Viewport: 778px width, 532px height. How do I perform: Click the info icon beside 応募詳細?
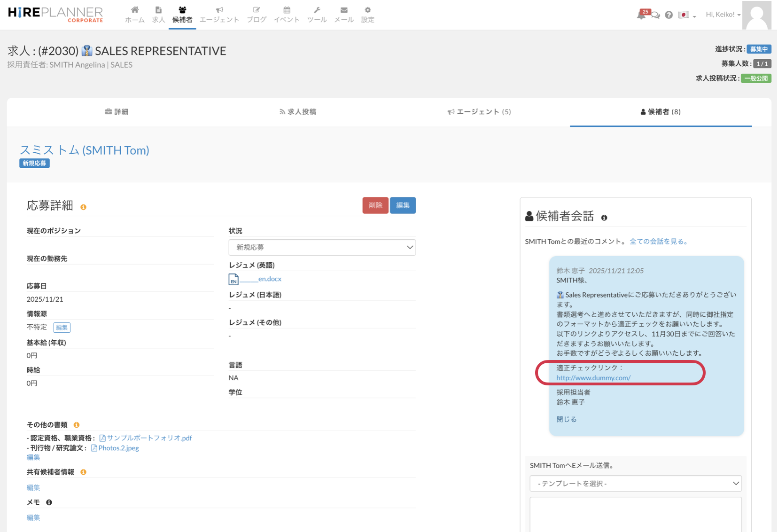(83, 207)
